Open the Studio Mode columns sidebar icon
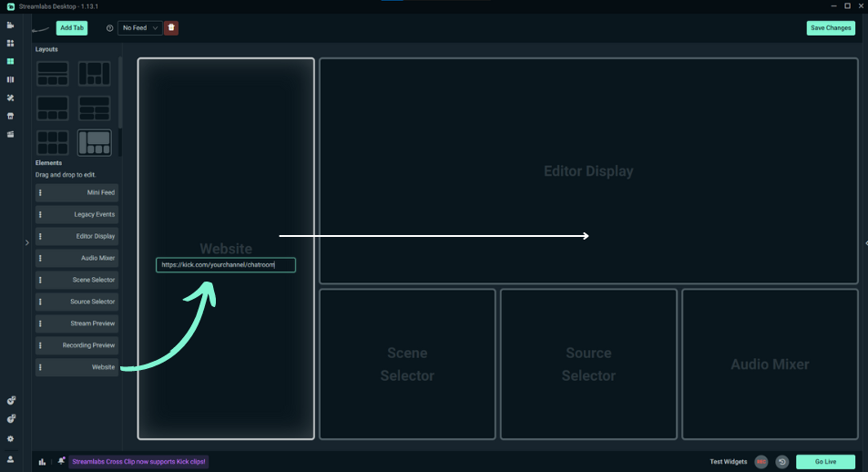The image size is (868, 472). (x=10, y=80)
